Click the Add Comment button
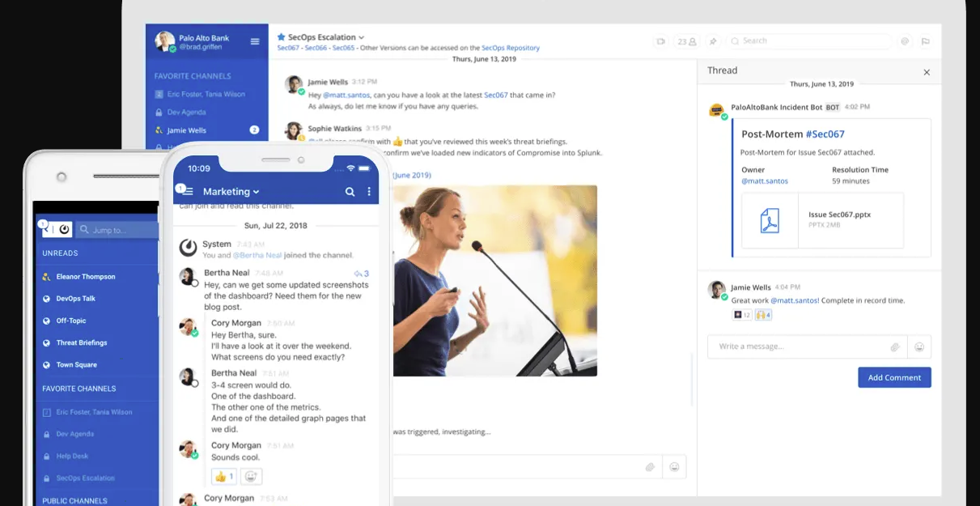The image size is (980, 506). 894,377
